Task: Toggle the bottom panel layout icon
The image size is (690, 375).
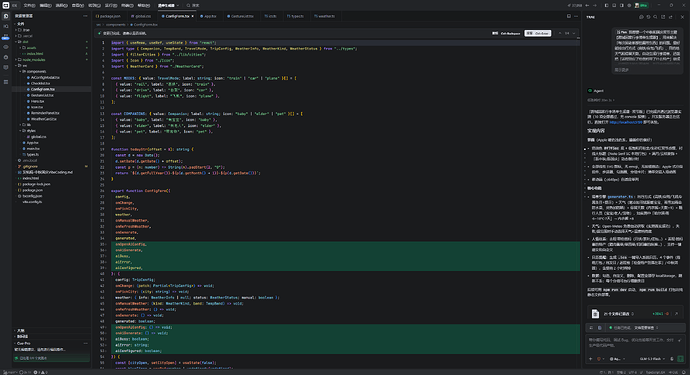Action: tap(614, 5)
